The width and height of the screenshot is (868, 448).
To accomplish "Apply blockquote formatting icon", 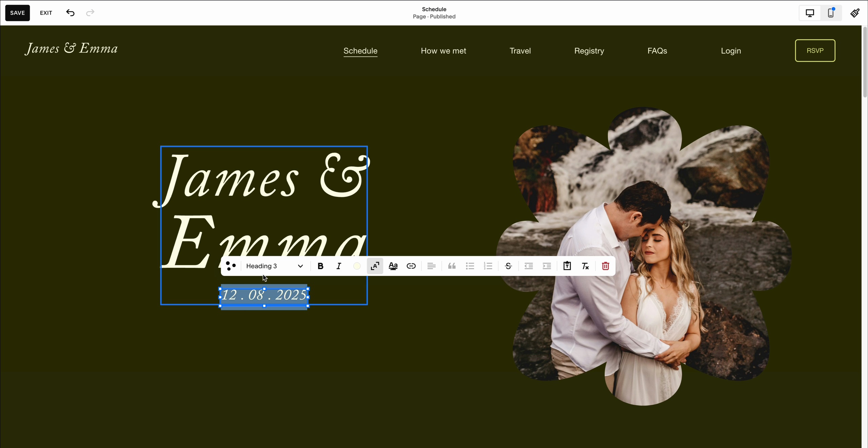I will coord(452,266).
